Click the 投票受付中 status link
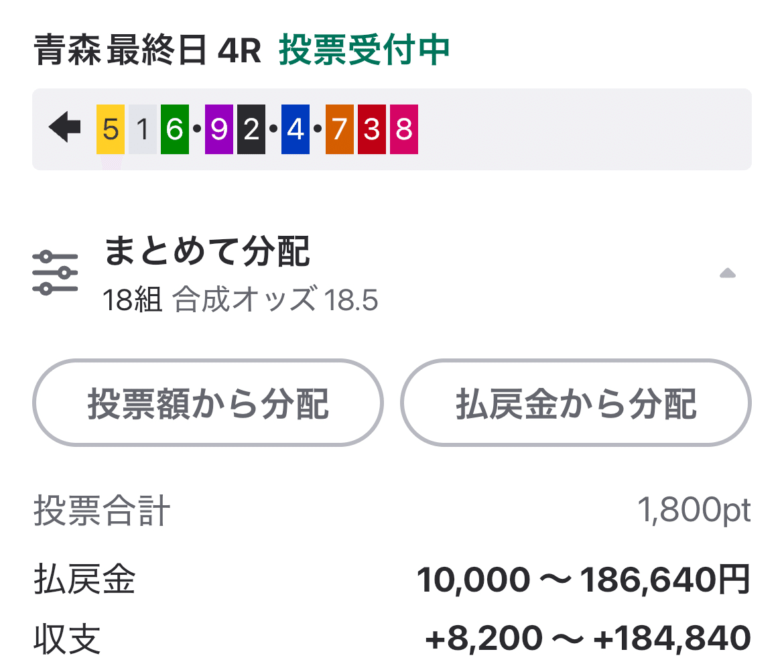The height and width of the screenshot is (672, 784). [365, 52]
